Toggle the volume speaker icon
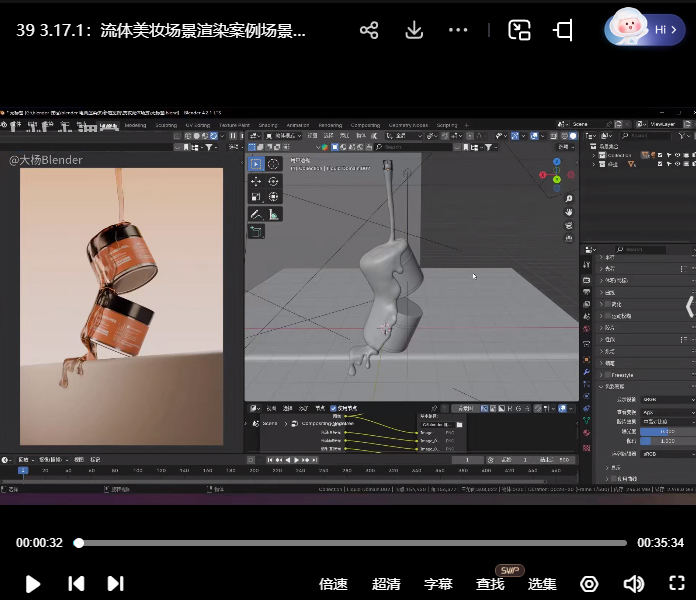696x600 pixels. point(633,584)
